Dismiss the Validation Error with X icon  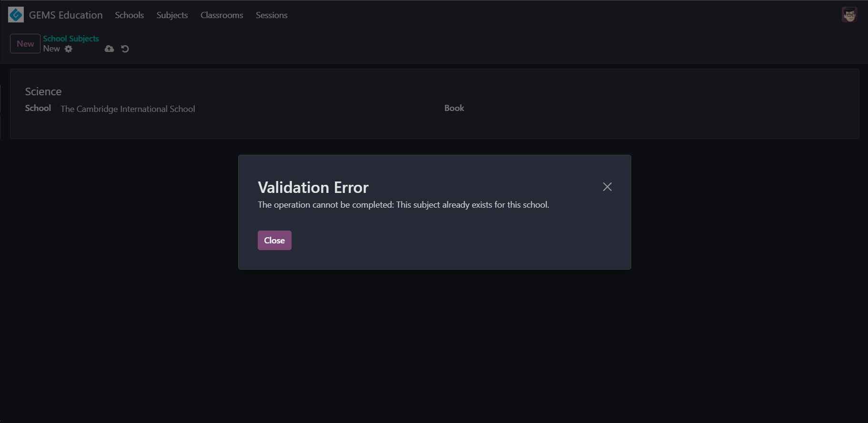pos(607,187)
